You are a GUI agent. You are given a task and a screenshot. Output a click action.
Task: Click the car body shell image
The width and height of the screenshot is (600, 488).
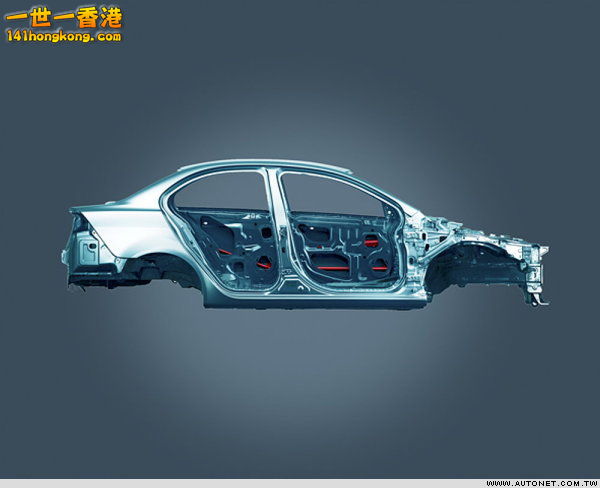click(300, 235)
